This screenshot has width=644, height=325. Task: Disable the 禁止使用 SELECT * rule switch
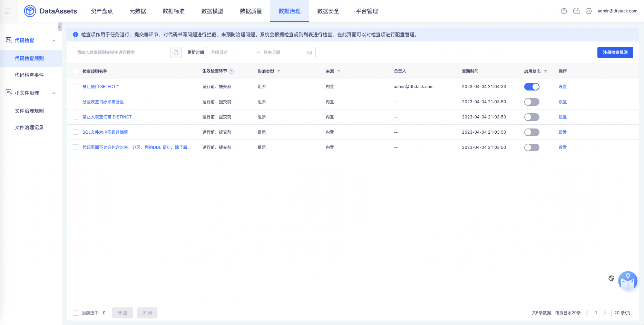tap(532, 87)
